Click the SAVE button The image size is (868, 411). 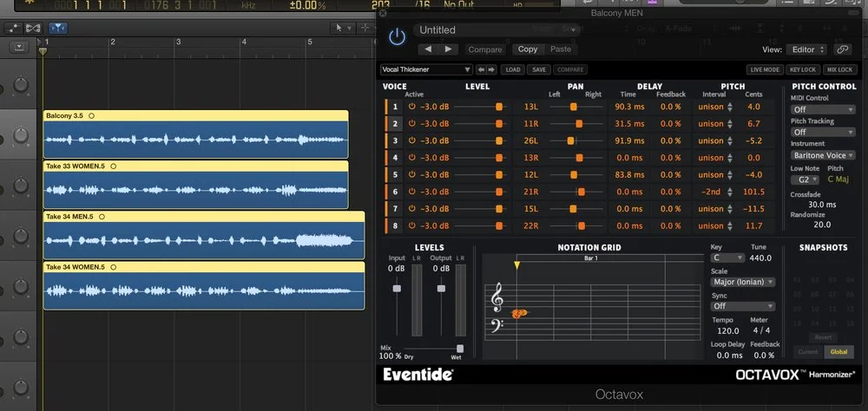coord(539,69)
